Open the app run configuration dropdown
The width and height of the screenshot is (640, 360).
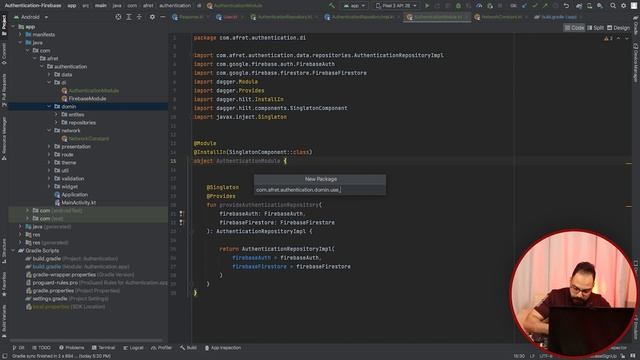[x=354, y=6]
